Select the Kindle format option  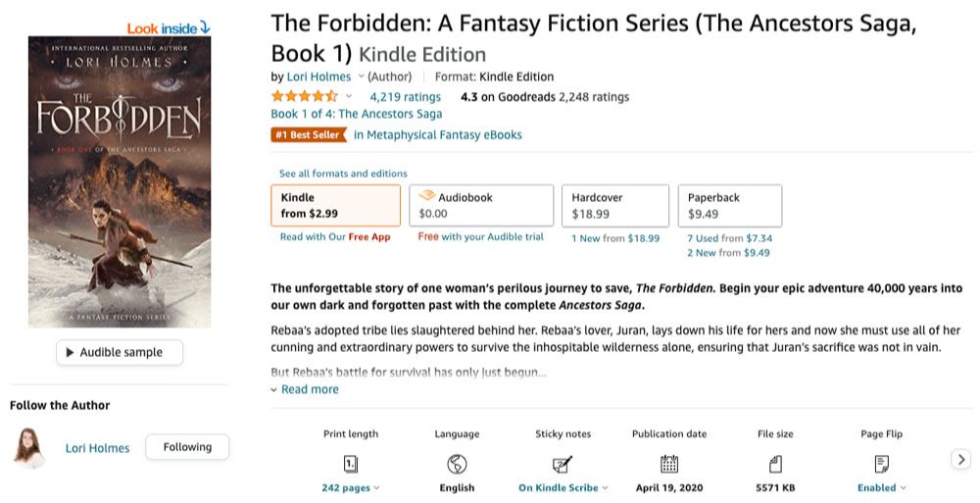[335, 205]
